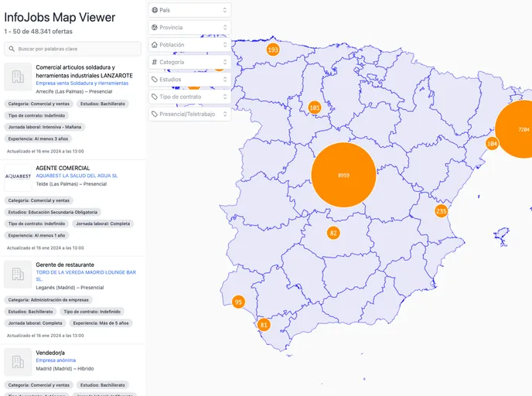Viewport: 532px width, 396px height.
Task: Open Empresa venta Soldadura y Herramientas link
Action: pos(82,83)
